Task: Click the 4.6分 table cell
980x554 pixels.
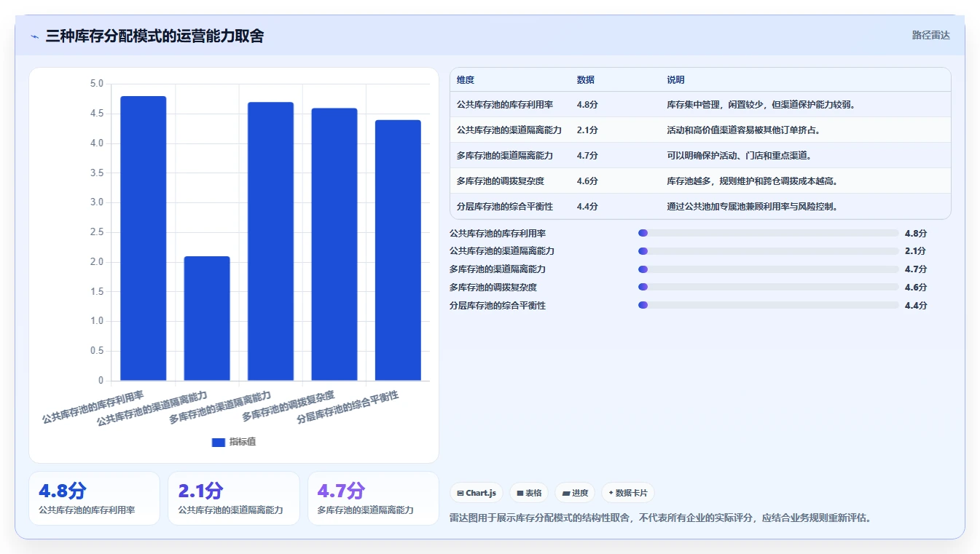Action: [587, 181]
